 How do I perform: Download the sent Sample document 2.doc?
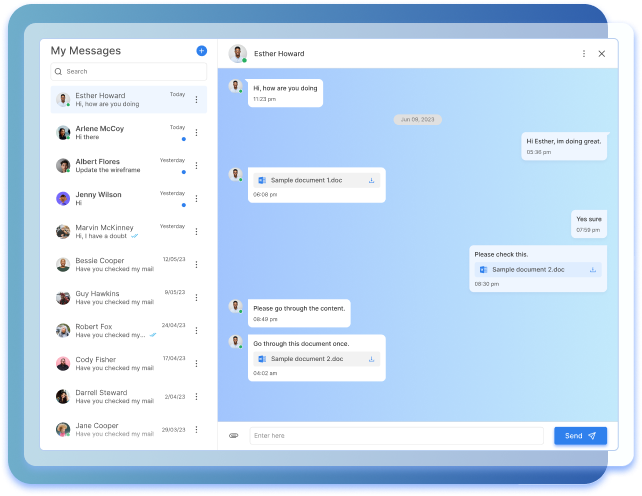593,269
